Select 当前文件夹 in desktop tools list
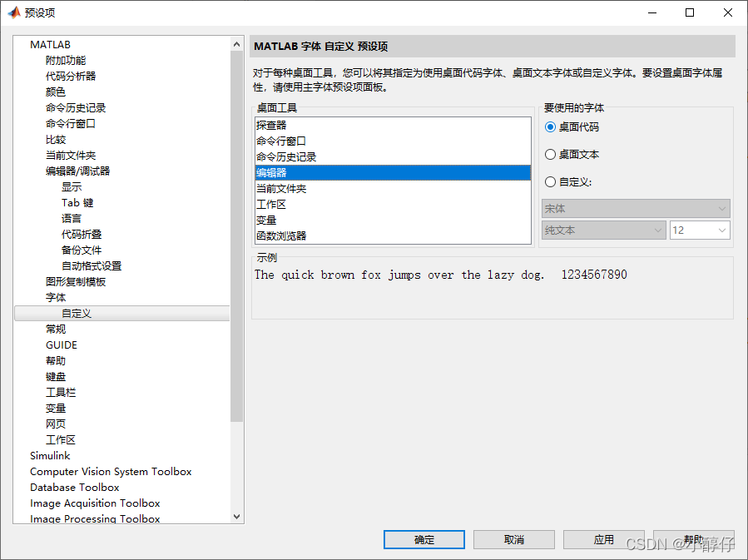This screenshot has height=560, width=748. click(x=393, y=188)
